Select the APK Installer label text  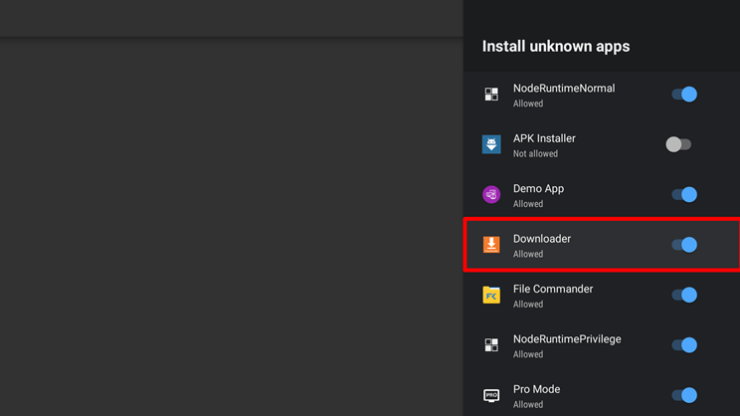[544, 139]
